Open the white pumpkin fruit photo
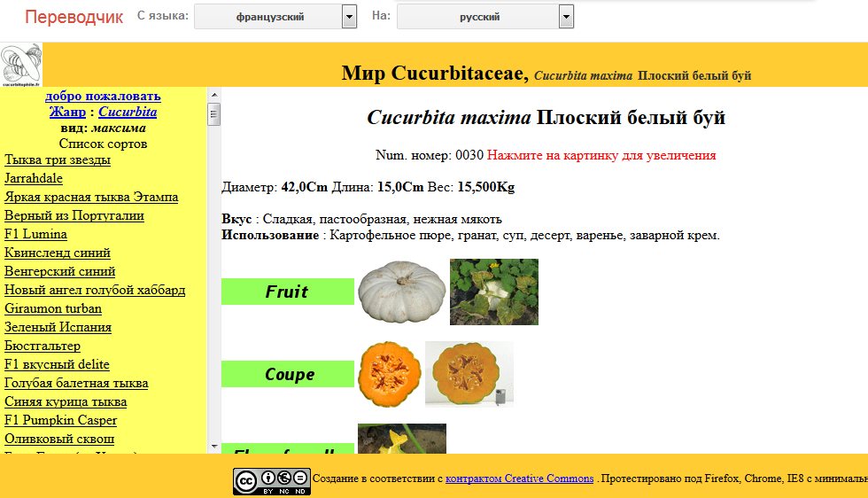The width and height of the screenshot is (868, 498). (x=400, y=291)
